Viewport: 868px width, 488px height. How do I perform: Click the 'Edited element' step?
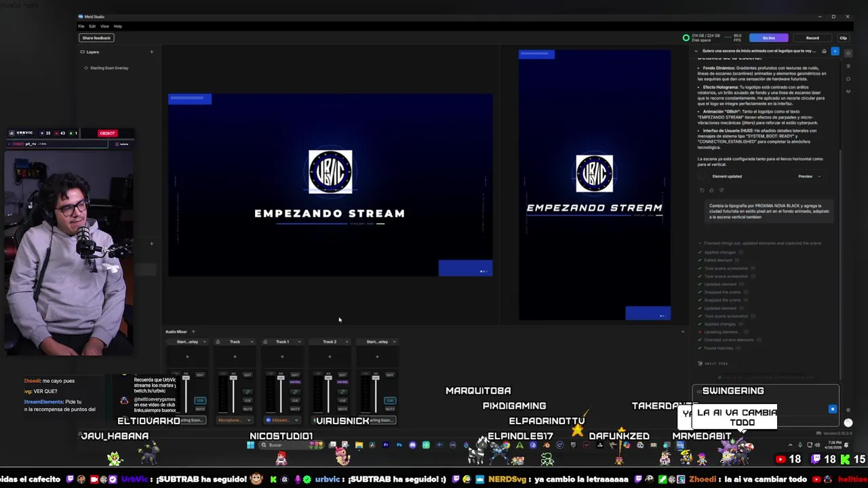[717, 260]
